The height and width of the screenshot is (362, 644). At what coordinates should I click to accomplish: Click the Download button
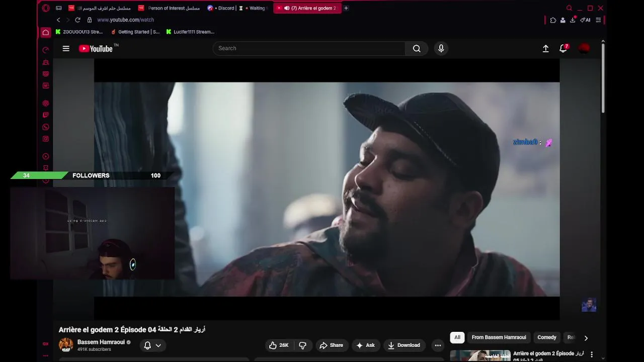pos(404,345)
